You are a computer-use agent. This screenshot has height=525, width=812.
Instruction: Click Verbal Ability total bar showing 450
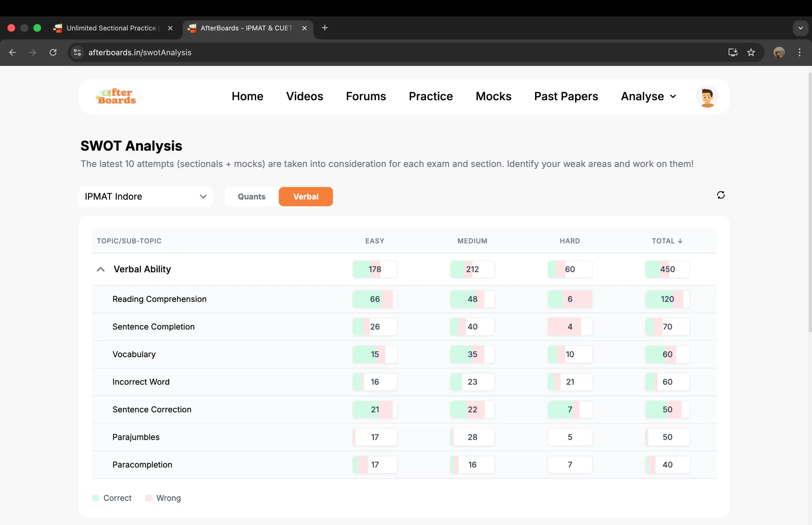[x=667, y=269]
